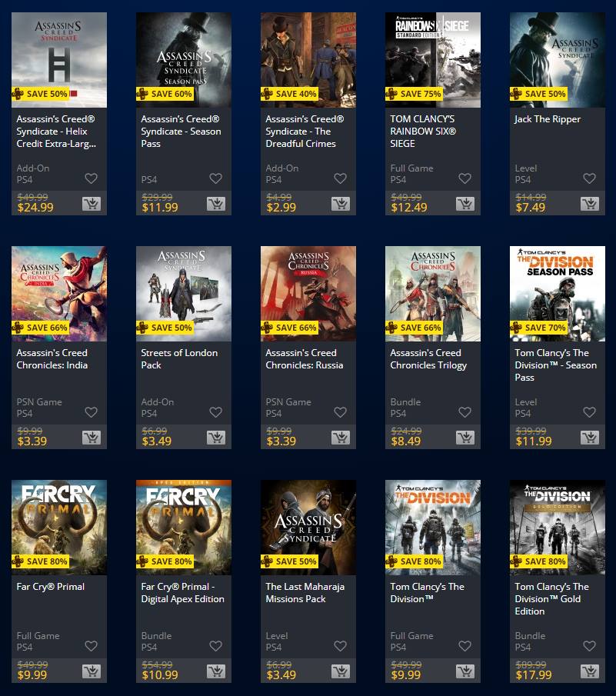Add The Division Gold Edition to cart

pos(590,671)
